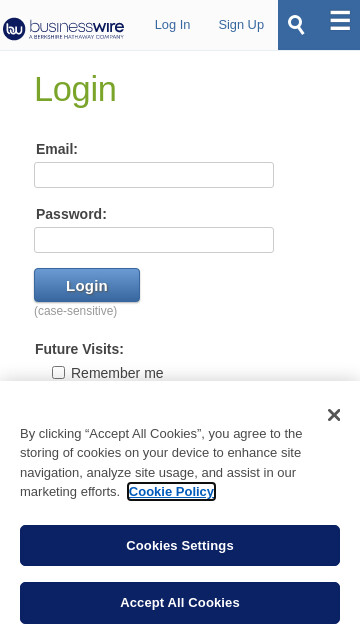
Task: Click the Password: field label
Action: [71, 214]
